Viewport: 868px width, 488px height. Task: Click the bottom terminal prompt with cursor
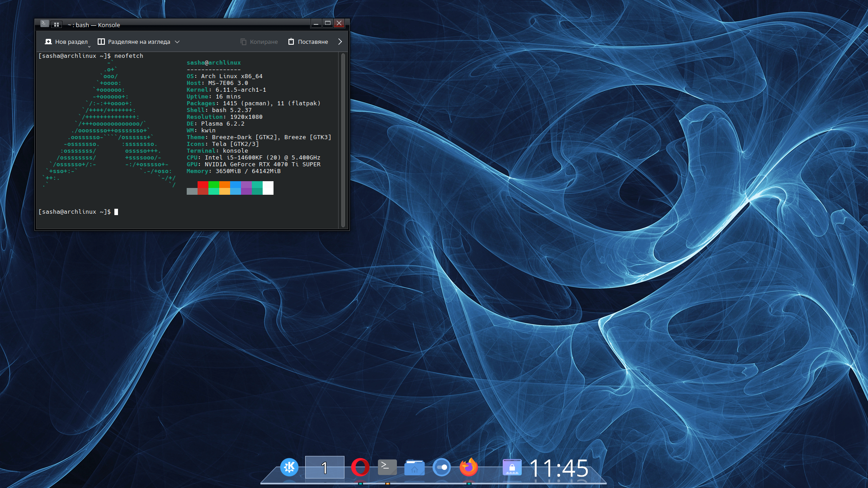point(78,212)
